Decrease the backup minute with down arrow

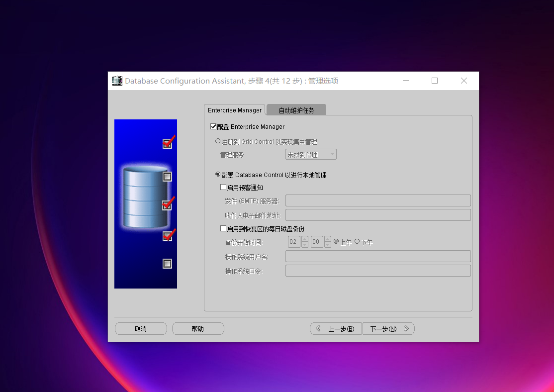pos(328,245)
